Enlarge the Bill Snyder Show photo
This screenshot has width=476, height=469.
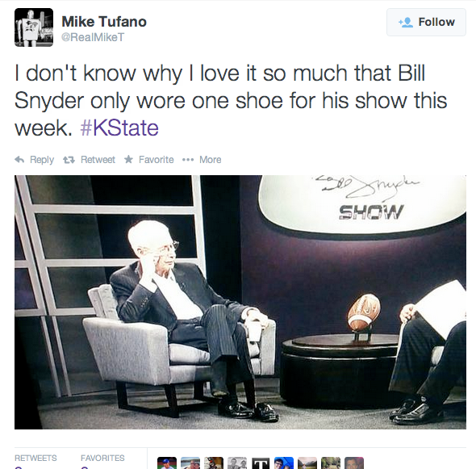coord(240,302)
